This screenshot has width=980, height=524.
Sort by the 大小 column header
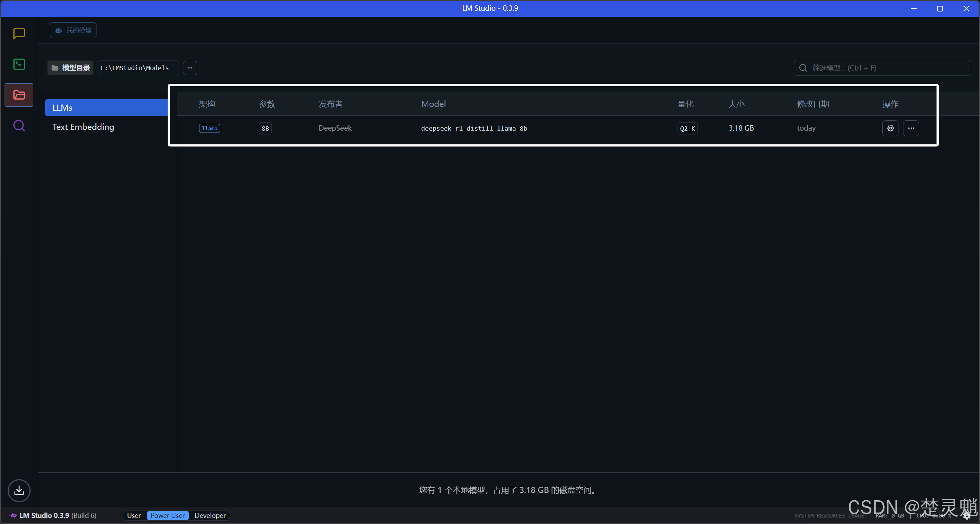736,104
